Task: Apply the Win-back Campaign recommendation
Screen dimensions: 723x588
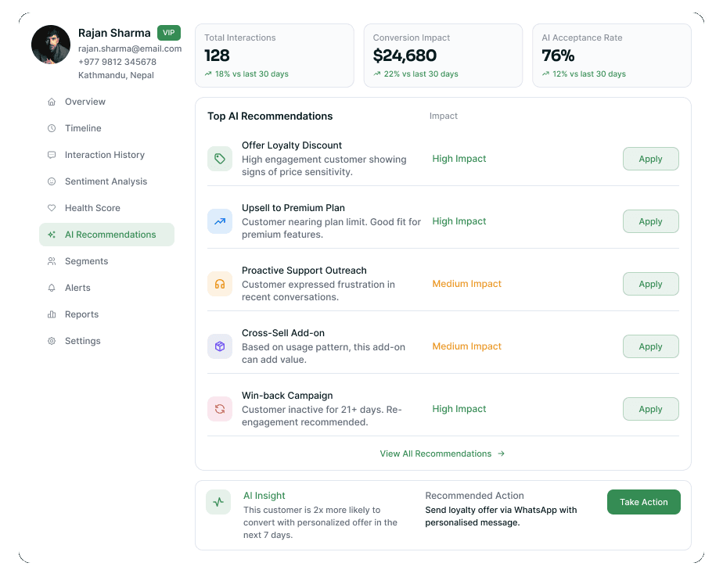Action: point(650,409)
